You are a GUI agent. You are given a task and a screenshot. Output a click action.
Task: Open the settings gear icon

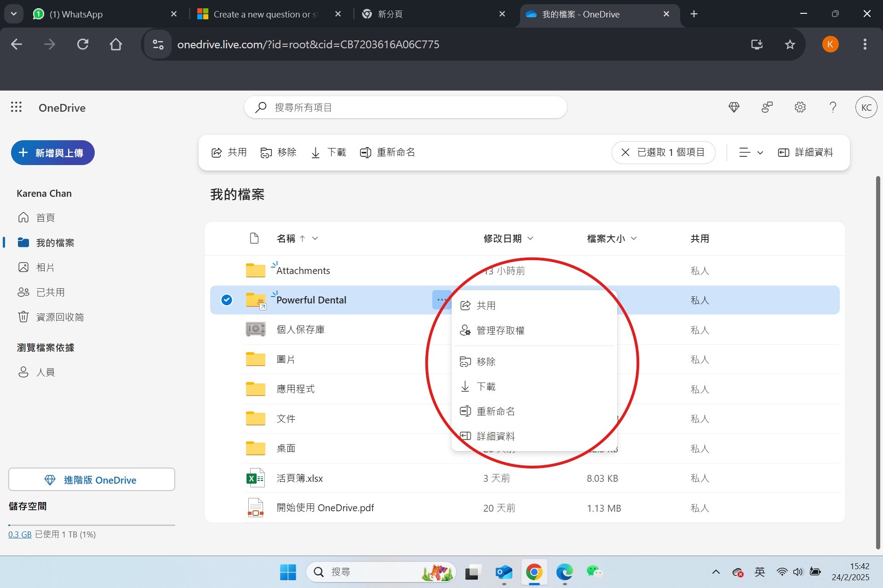coord(800,107)
